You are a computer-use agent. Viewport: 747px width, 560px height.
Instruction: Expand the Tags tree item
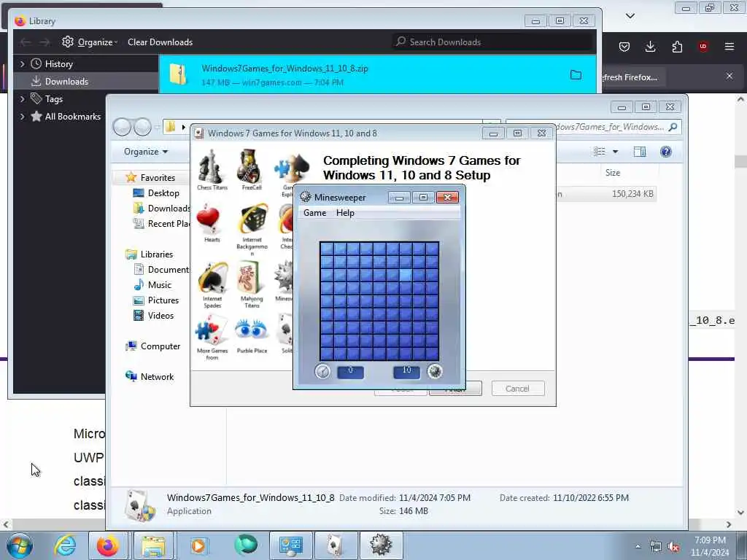[22, 99]
